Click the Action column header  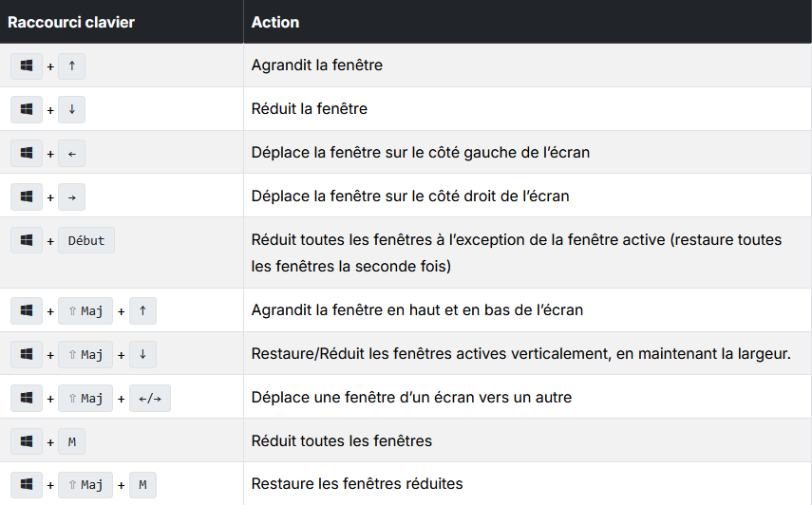[275, 22]
